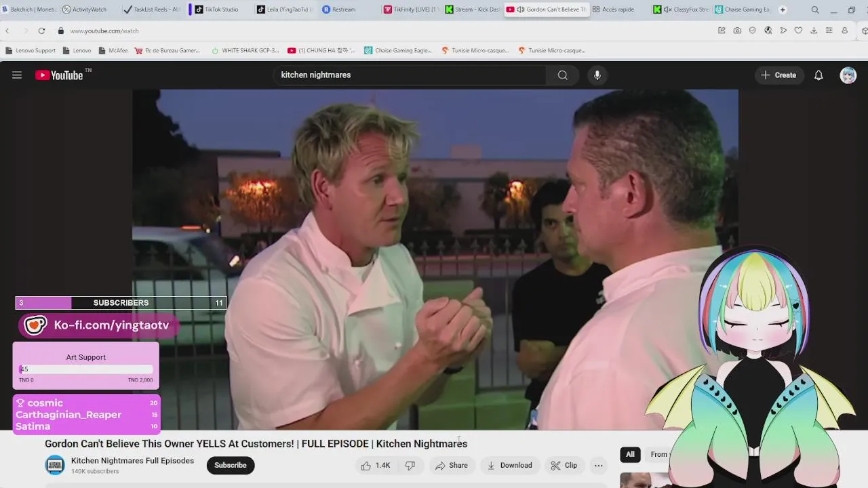868x488 pixels.
Task: Click the Share button
Action: [x=452, y=466]
